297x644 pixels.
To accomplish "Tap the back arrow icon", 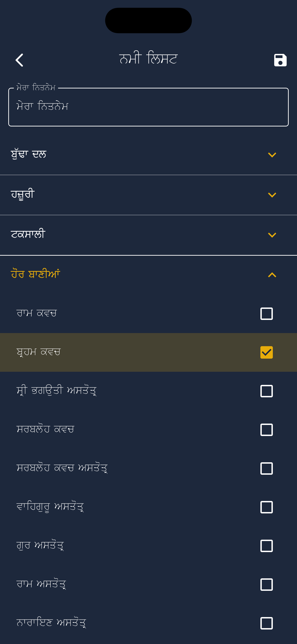I will click(20, 60).
